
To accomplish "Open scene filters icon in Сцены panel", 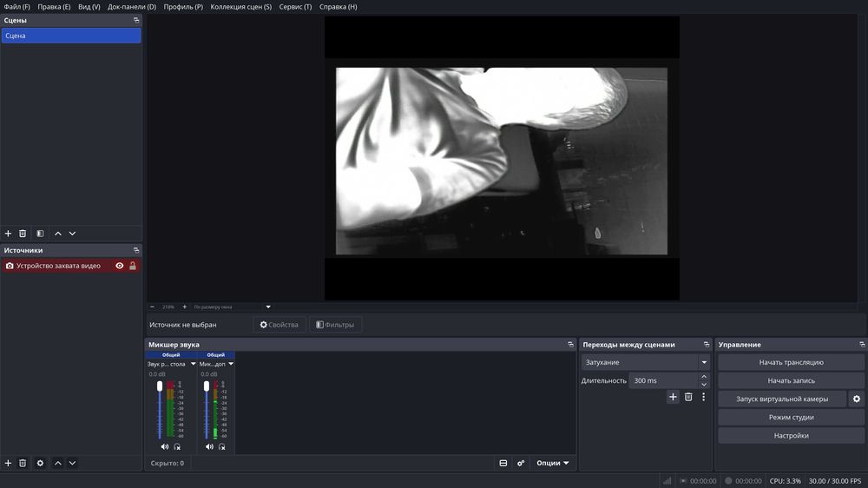I will (x=40, y=234).
